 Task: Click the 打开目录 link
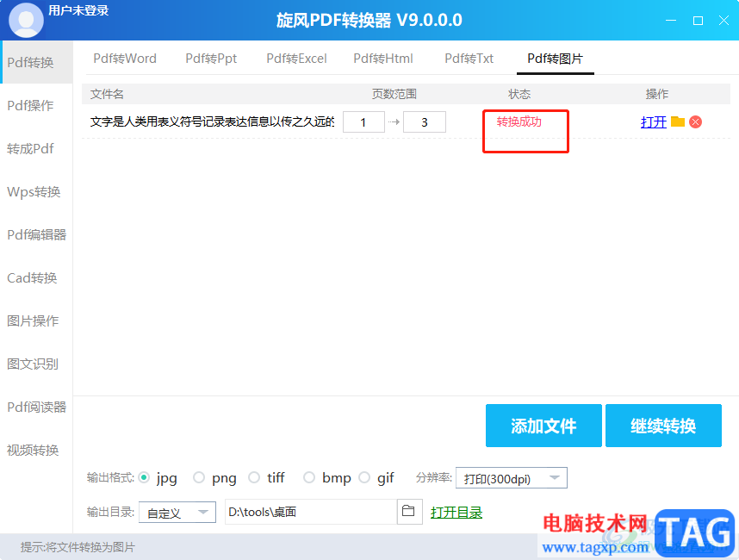[456, 513]
